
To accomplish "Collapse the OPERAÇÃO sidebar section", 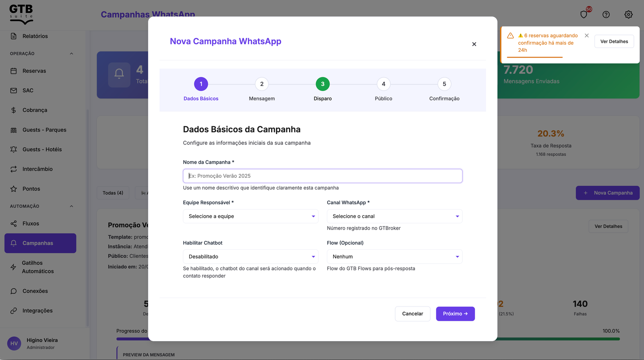I will [x=72, y=53].
